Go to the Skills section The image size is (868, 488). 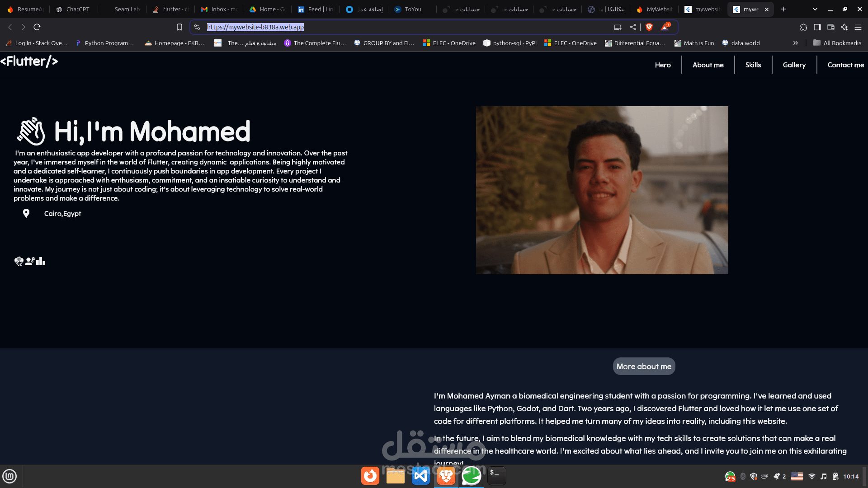(x=753, y=65)
